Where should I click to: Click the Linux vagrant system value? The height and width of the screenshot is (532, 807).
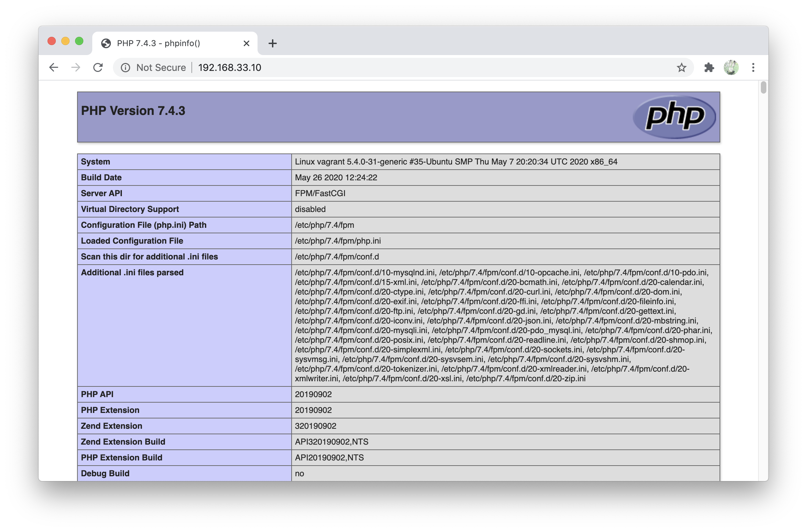[456, 162]
